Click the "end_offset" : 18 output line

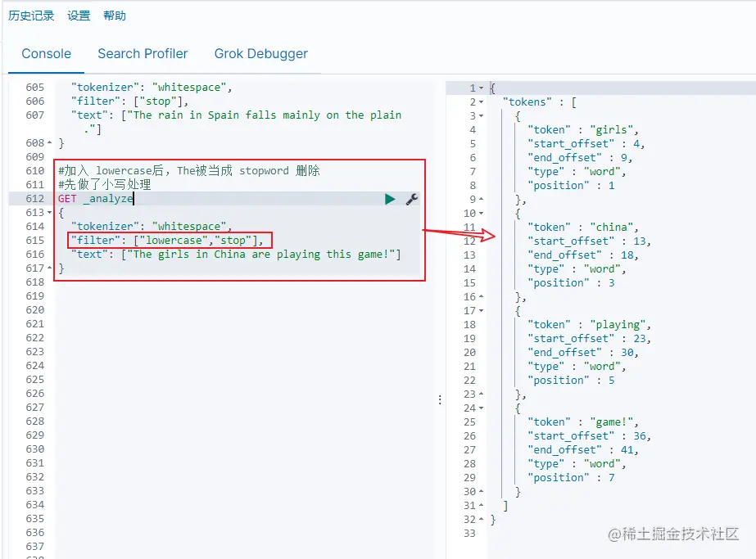[583, 255]
